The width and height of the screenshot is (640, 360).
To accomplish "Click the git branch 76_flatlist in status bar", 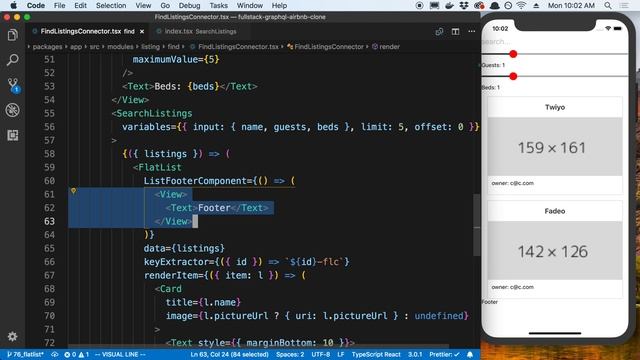I will coord(25,354).
